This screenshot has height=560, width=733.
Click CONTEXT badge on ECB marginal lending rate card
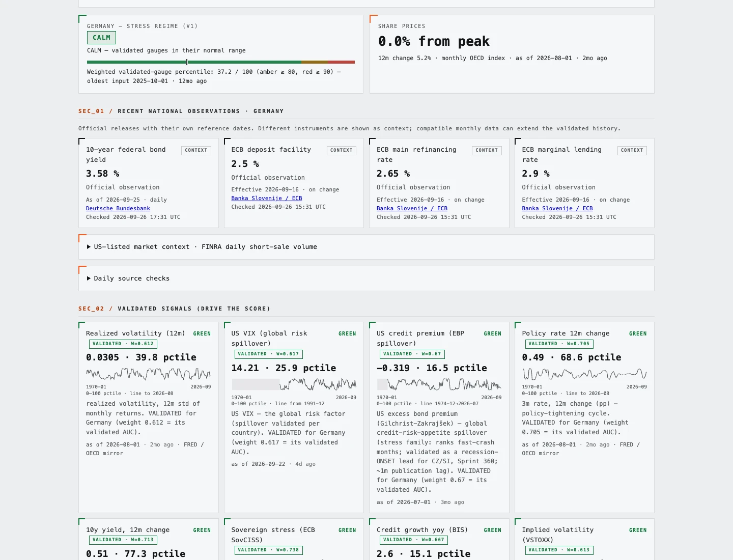pos(632,150)
